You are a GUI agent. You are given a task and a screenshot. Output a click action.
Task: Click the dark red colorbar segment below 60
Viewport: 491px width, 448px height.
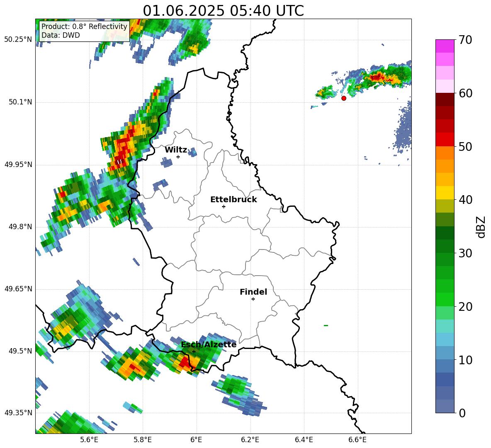pos(445,99)
